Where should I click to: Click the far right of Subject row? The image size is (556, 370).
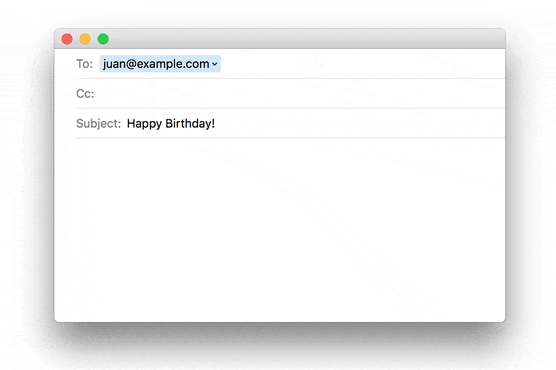tap(493, 123)
